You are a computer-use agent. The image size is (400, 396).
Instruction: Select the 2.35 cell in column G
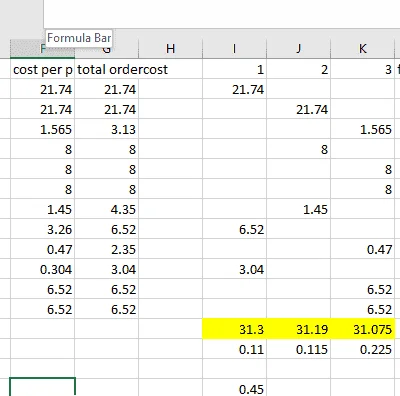[x=106, y=249]
